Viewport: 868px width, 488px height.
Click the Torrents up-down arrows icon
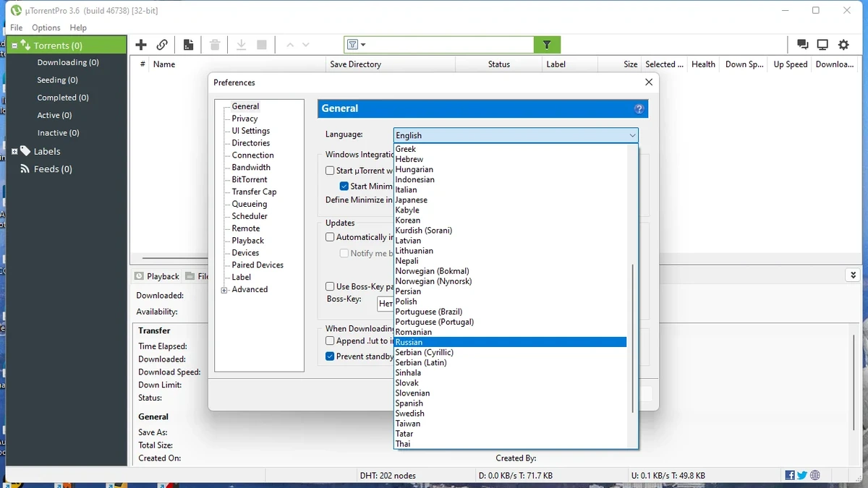[25, 46]
